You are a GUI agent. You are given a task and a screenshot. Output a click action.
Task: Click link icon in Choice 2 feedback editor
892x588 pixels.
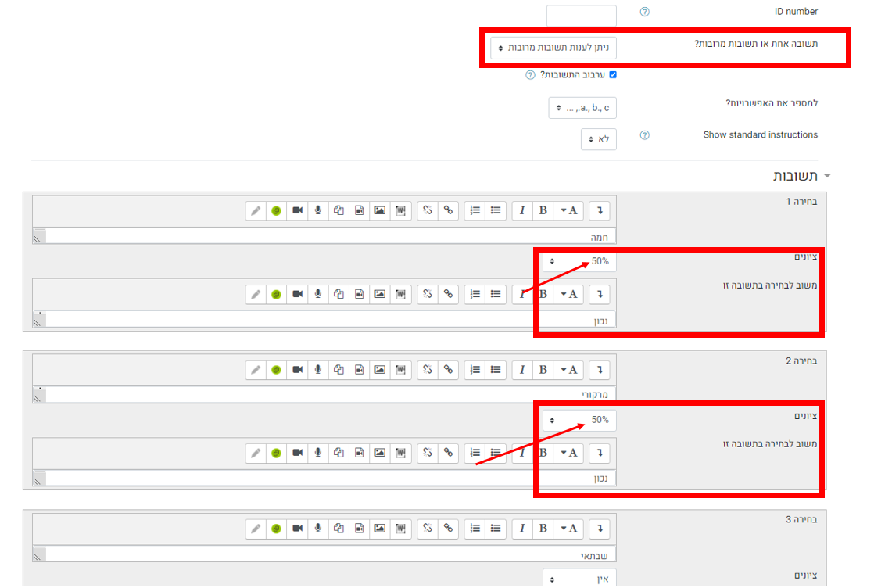pyautogui.click(x=448, y=453)
